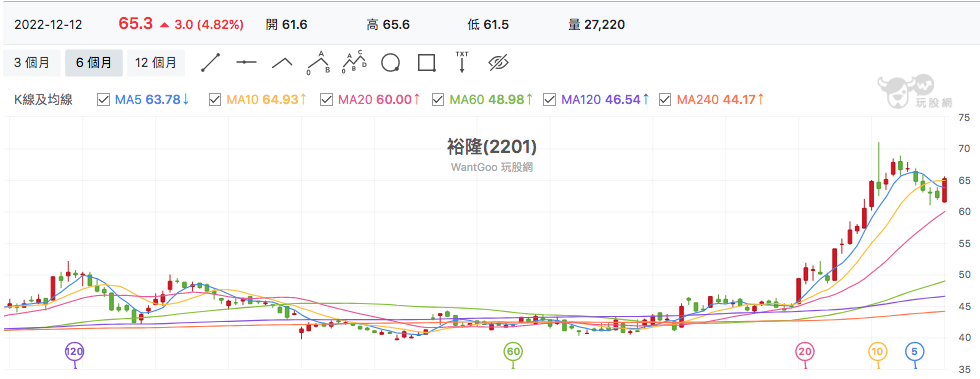Uncheck the MA240 moving average checkbox
Screen dimensions: 980x379
[666, 99]
